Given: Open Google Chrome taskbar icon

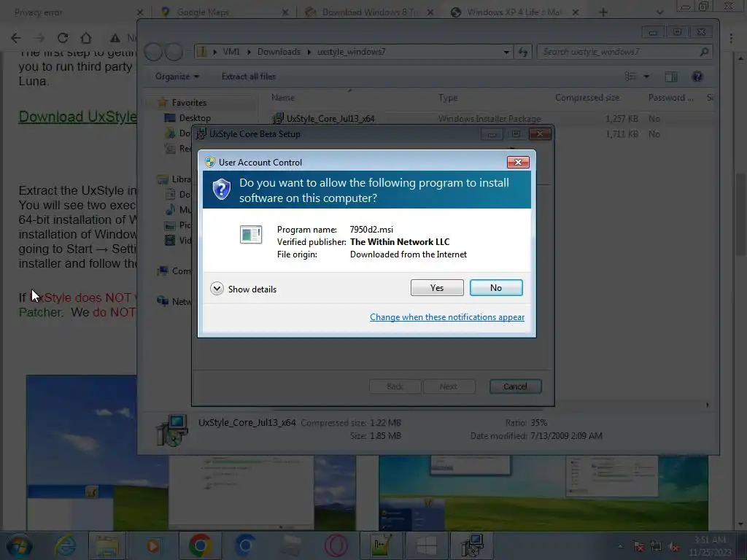Looking at the screenshot, I should [x=200, y=545].
